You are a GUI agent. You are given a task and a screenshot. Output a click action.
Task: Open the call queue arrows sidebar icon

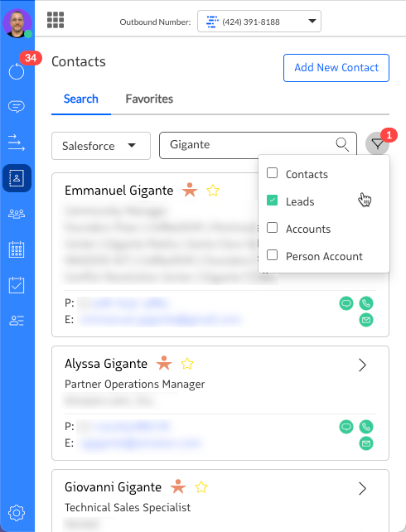(x=17, y=143)
